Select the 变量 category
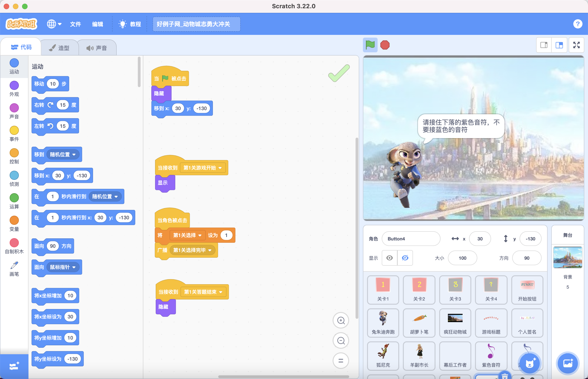 click(14, 223)
